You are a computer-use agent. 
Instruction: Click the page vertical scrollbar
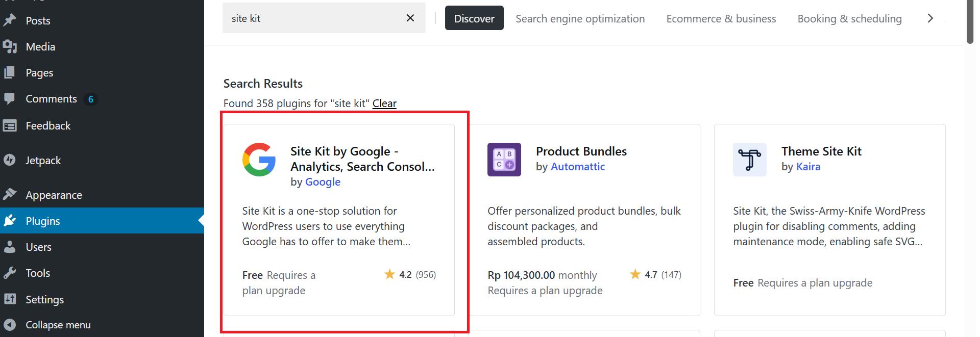pos(970,22)
